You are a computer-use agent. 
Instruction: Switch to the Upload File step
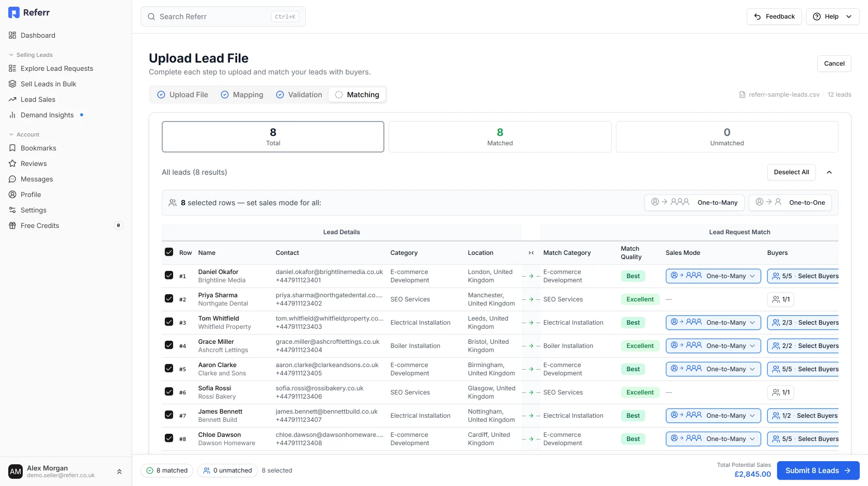click(x=183, y=95)
